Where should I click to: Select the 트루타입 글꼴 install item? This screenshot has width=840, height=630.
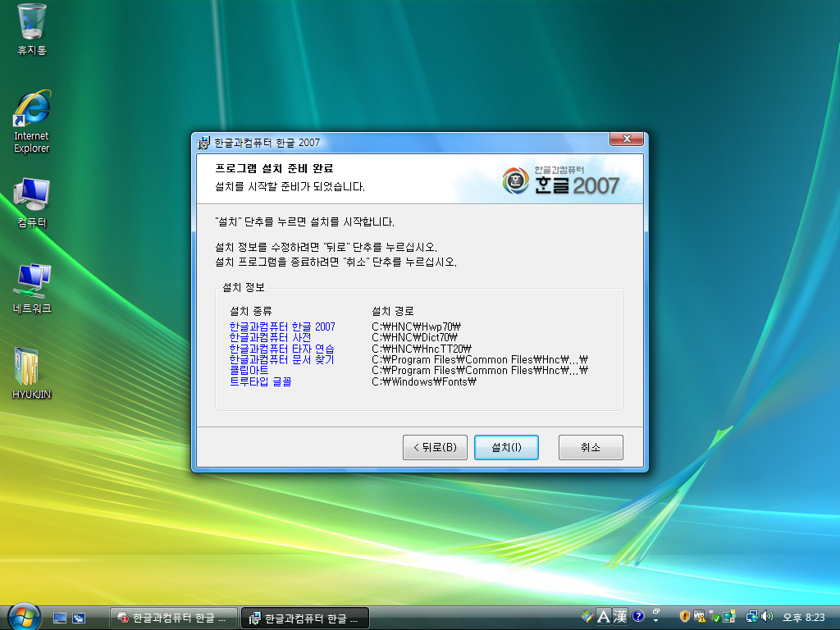(x=260, y=381)
